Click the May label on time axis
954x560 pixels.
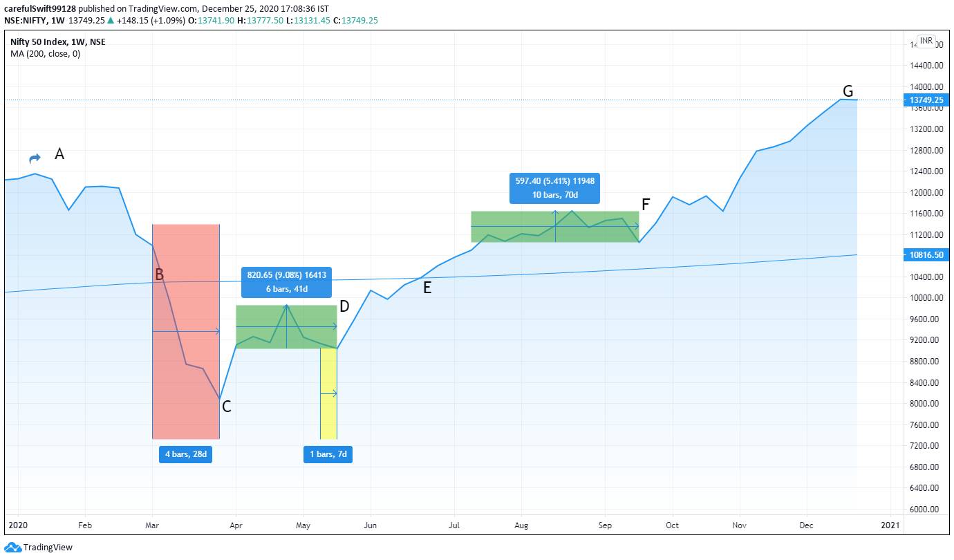point(303,525)
